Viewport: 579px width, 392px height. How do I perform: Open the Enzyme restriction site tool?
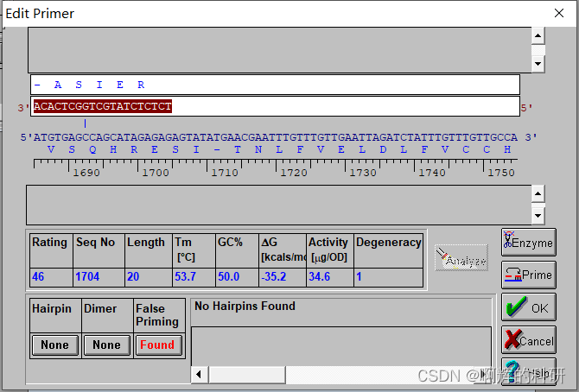(528, 242)
